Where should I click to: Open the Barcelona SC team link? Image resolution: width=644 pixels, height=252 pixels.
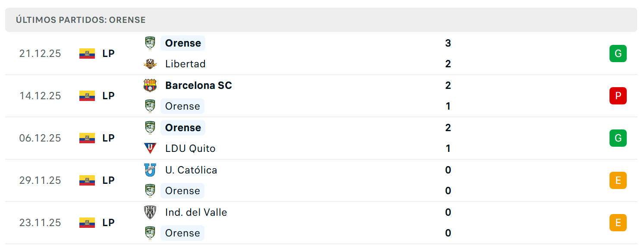(198, 85)
